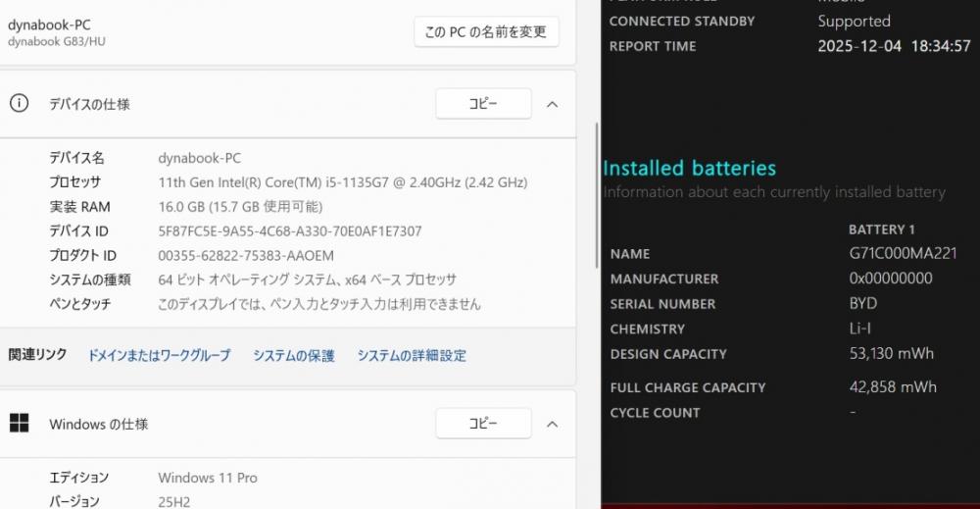
Task: Select the pen and touch value text
Action: coord(319,305)
